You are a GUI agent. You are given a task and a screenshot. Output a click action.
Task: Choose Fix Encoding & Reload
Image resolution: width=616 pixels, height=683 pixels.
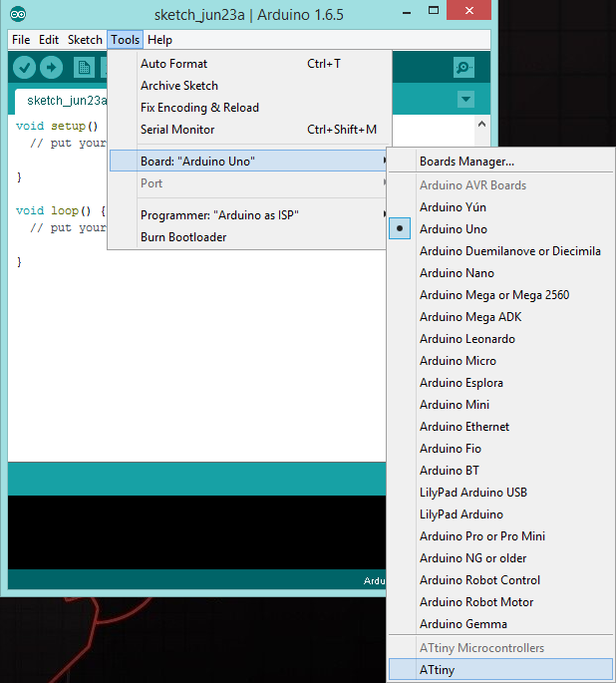click(x=248, y=107)
